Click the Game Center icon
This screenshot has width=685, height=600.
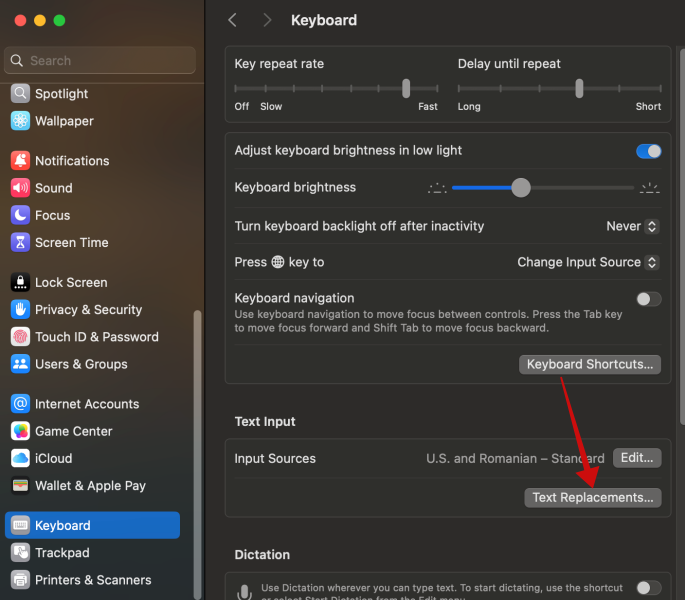click(x=20, y=431)
